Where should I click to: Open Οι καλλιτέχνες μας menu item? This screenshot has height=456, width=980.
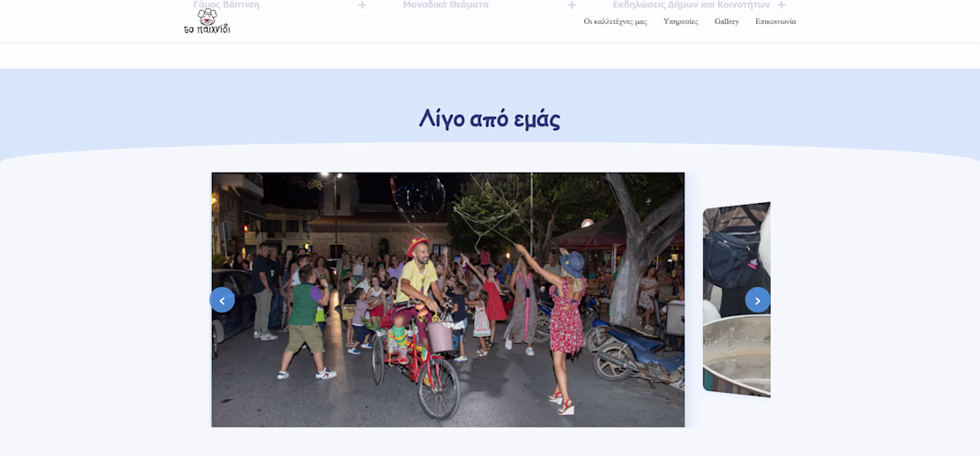[615, 22]
